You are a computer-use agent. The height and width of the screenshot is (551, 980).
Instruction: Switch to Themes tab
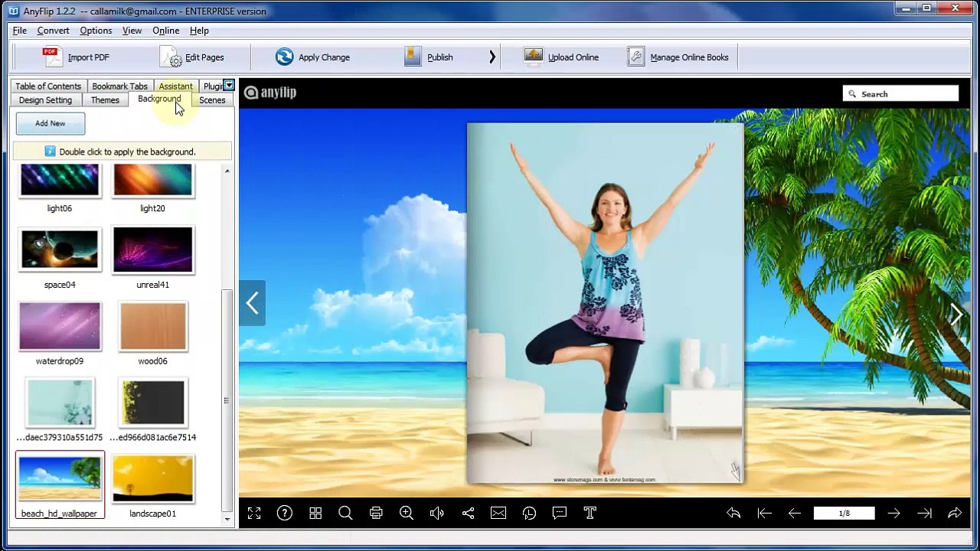[x=105, y=100]
